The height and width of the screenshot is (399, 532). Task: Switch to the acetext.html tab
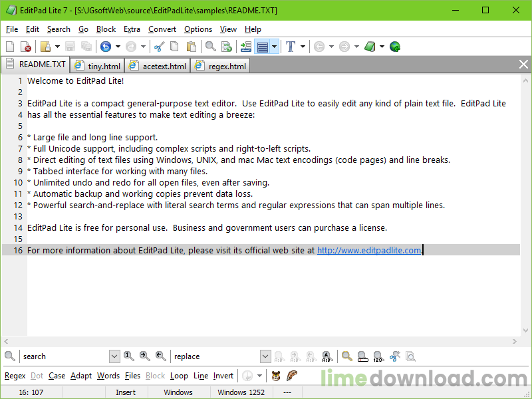click(x=158, y=66)
